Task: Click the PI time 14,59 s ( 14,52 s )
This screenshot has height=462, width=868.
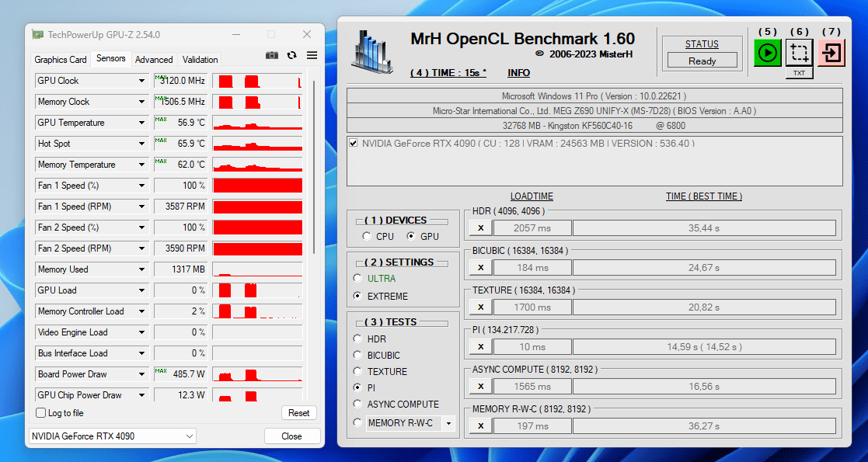Action: pyautogui.click(x=704, y=347)
